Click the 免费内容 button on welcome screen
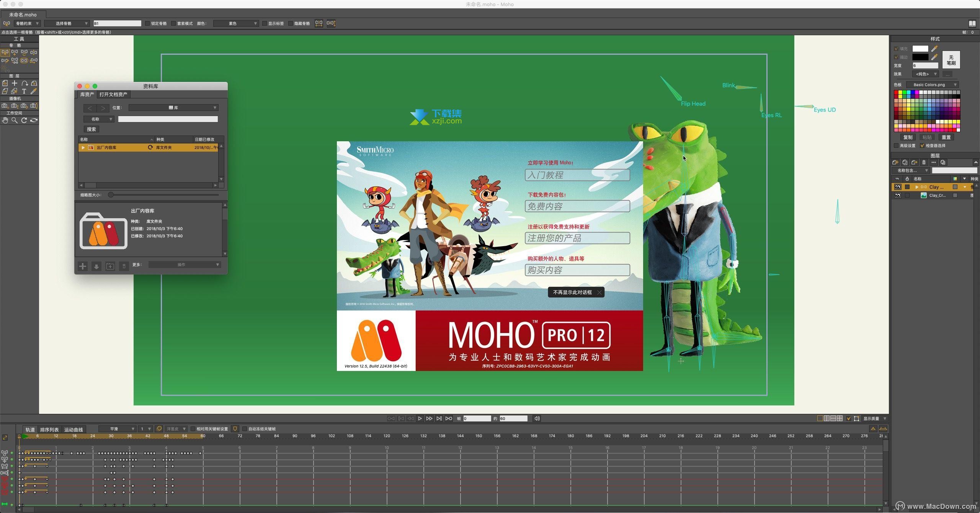This screenshot has width=980, height=513. point(577,206)
